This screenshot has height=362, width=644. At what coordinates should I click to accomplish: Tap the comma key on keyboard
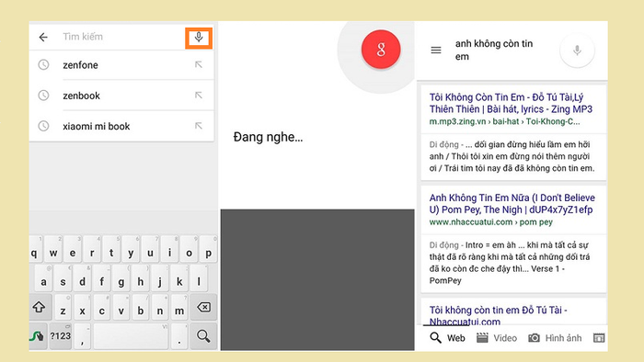click(83, 336)
